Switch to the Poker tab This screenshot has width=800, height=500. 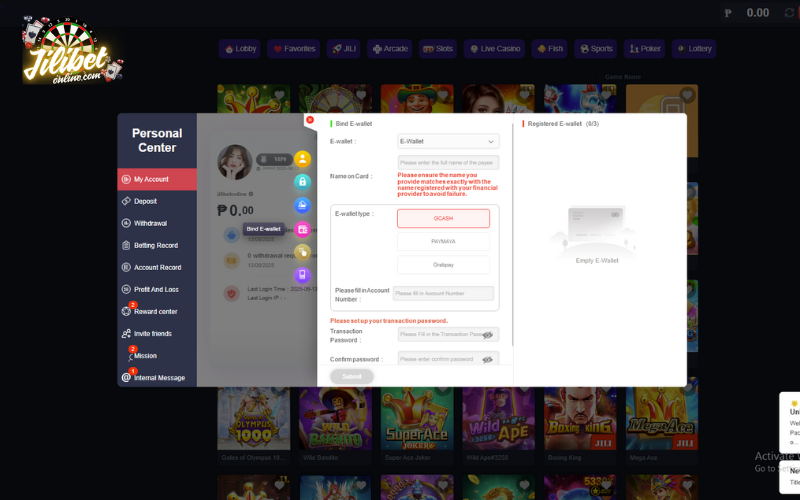[644, 49]
